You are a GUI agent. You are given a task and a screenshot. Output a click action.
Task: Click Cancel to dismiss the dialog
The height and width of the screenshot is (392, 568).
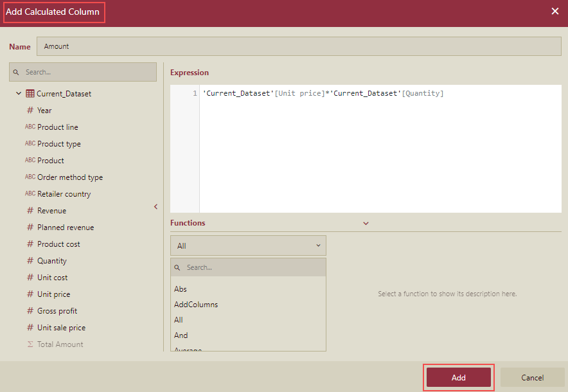click(x=533, y=377)
